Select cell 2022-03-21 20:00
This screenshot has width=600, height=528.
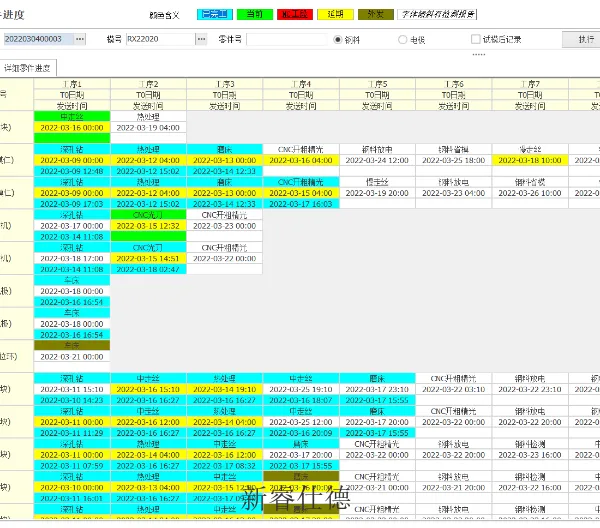coord(453,487)
